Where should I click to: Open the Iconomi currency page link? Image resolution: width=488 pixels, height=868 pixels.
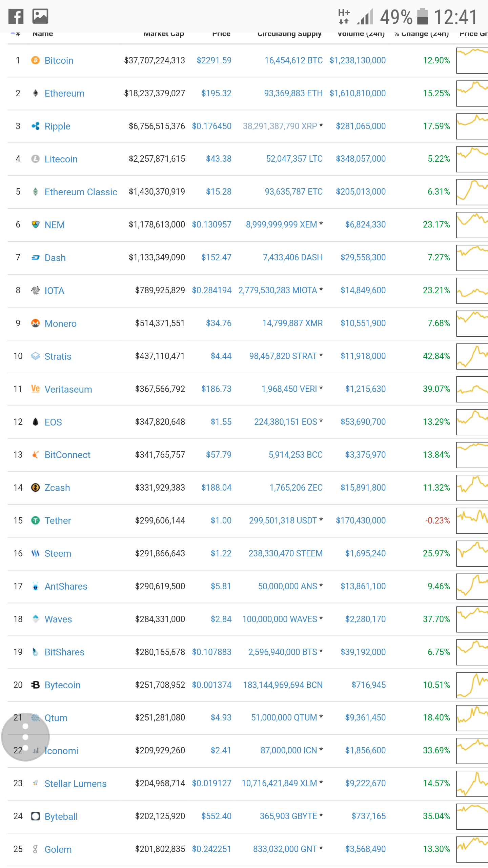[x=61, y=751]
